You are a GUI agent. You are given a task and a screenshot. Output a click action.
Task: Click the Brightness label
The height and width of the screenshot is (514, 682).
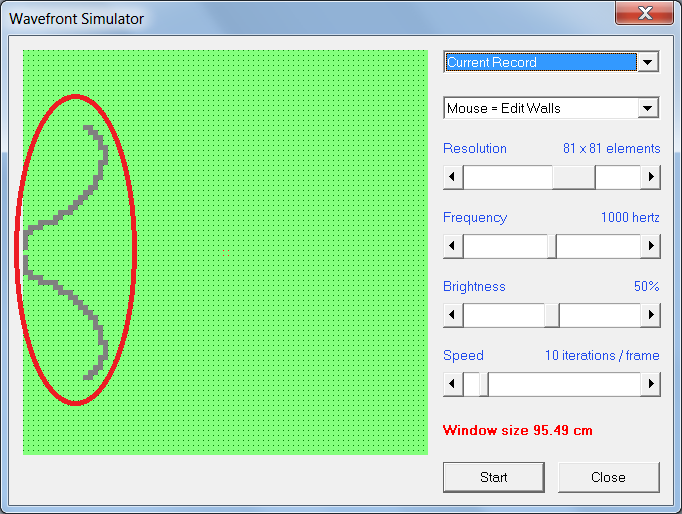click(x=474, y=286)
